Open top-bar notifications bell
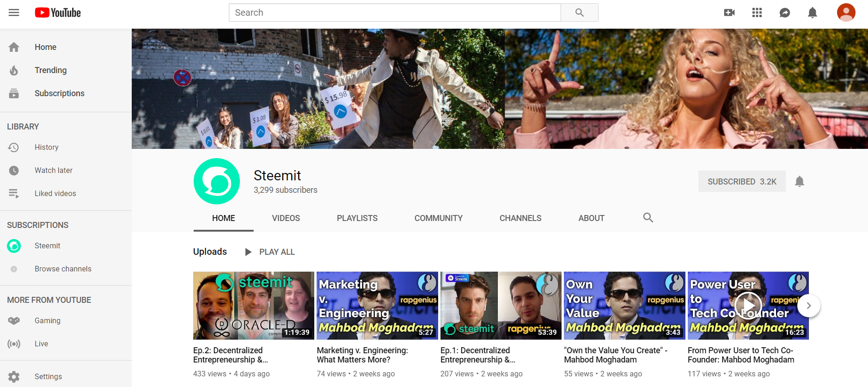 click(x=813, y=12)
